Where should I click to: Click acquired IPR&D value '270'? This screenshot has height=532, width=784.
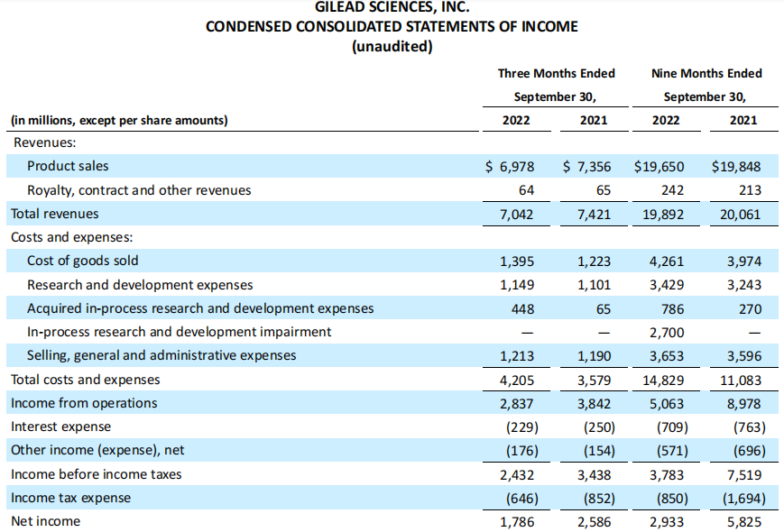[751, 309]
